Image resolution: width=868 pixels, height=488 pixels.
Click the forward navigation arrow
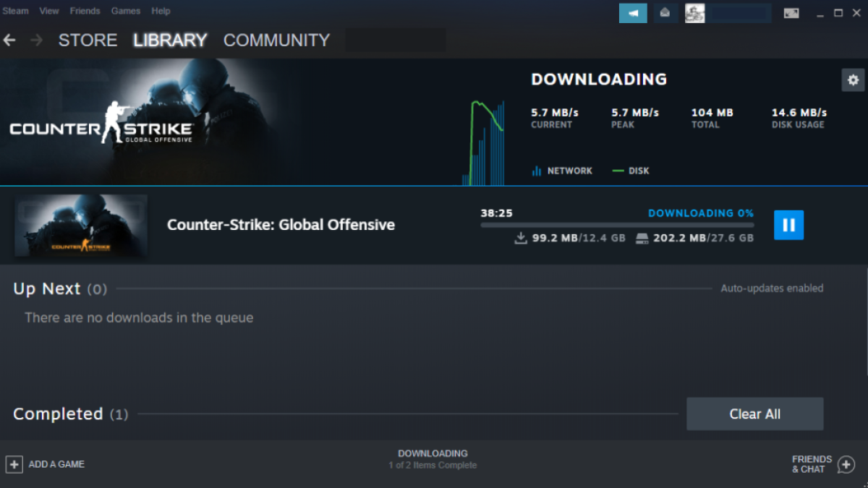tap(36, 40)
